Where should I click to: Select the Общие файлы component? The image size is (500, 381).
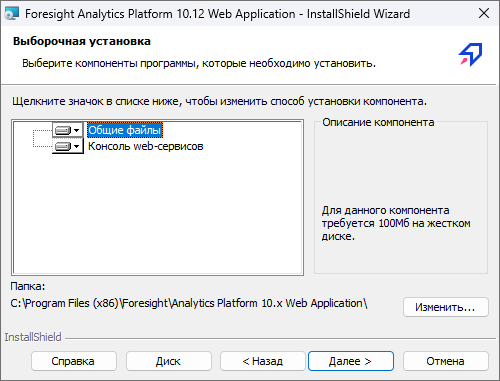pyautogui.click(x=125, y=130)
